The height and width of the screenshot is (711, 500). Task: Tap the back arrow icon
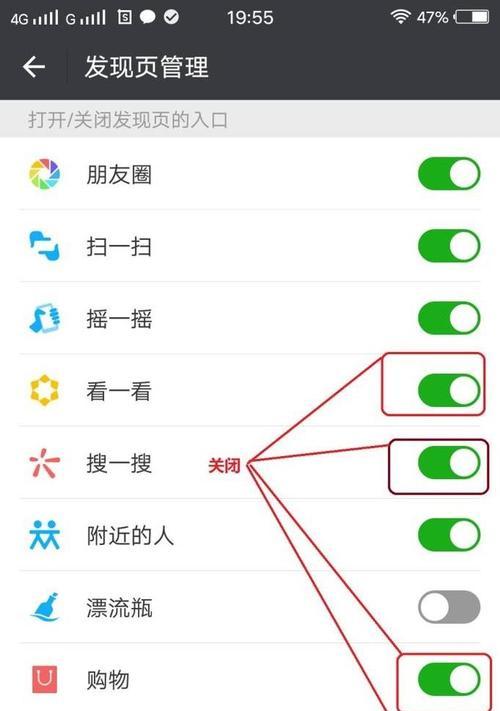tap(34, 67)
